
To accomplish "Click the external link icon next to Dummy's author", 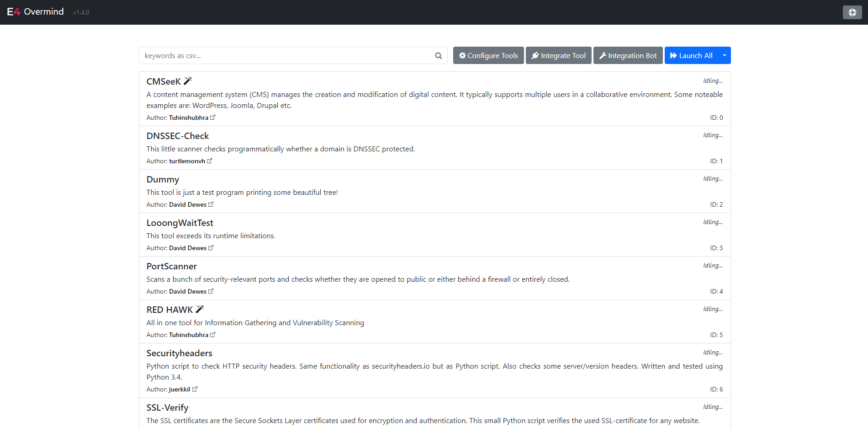I will point(211,204).
